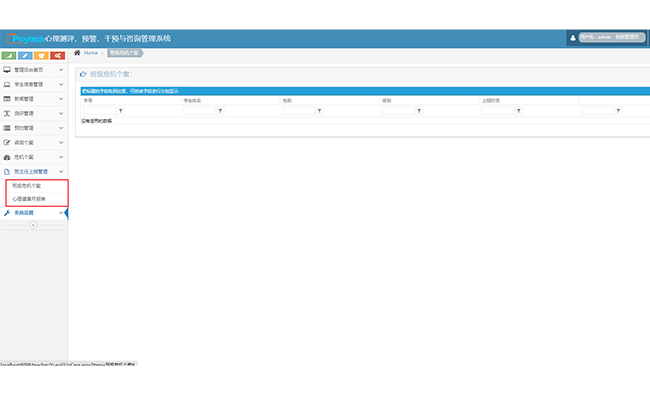Expand the 管理后台首页 menu chevron
The image size is (650, 395).
click(x=61, y=70)
